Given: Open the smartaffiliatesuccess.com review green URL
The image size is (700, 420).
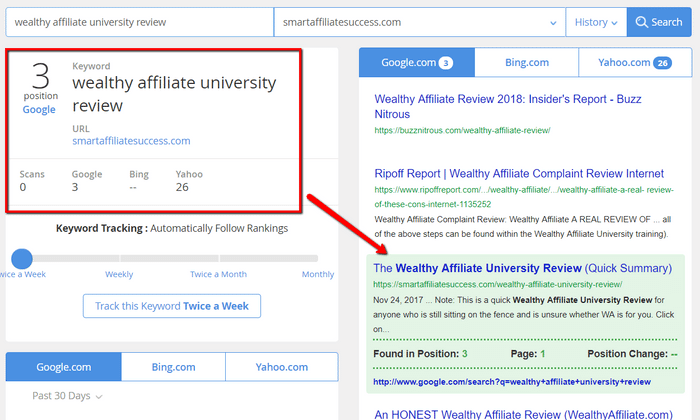Looking at the screenshot, I should tap(497, 284).
